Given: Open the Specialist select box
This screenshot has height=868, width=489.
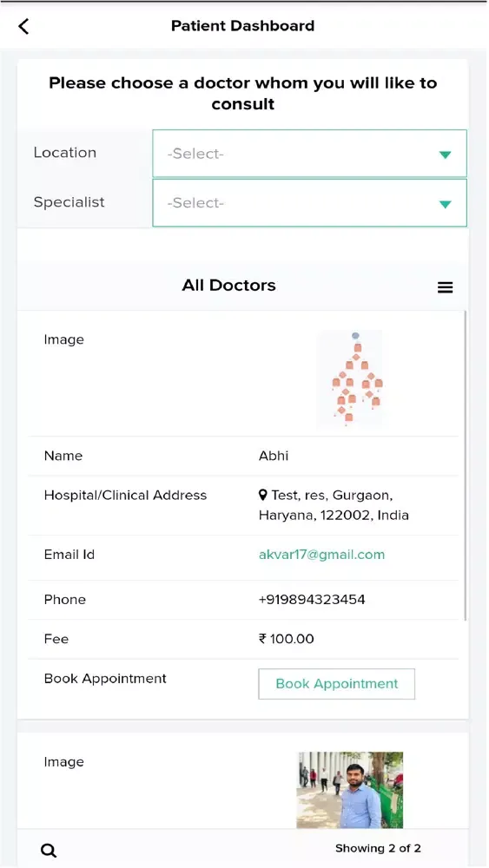Looking at the screenshot, I should click(x=309, y=202).
